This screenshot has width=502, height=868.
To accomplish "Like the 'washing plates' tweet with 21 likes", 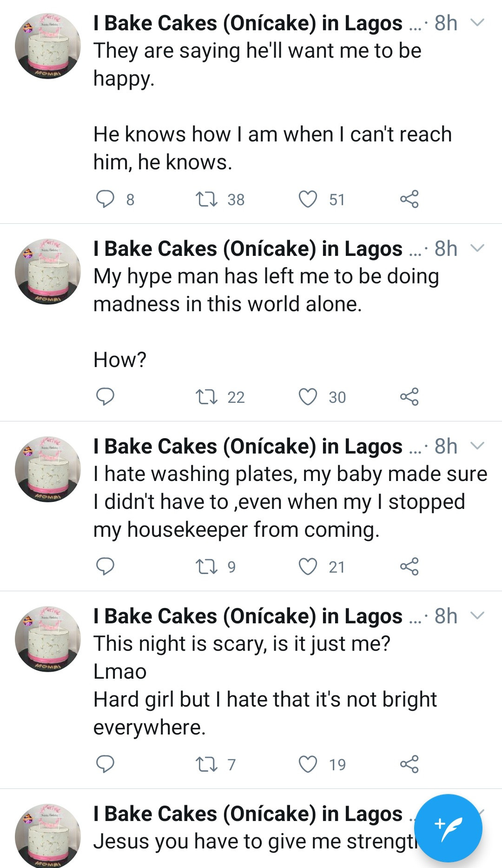I will [x=308, y=567].
